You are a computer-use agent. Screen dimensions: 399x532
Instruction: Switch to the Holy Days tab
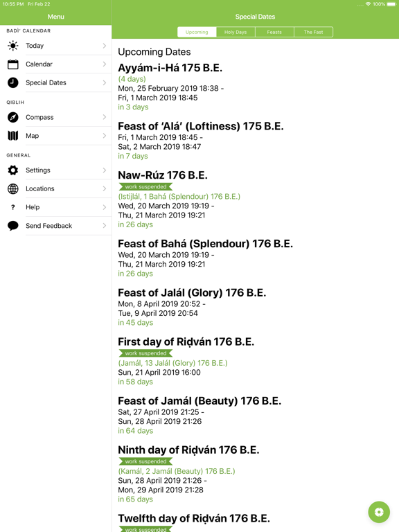pos(236,32)
